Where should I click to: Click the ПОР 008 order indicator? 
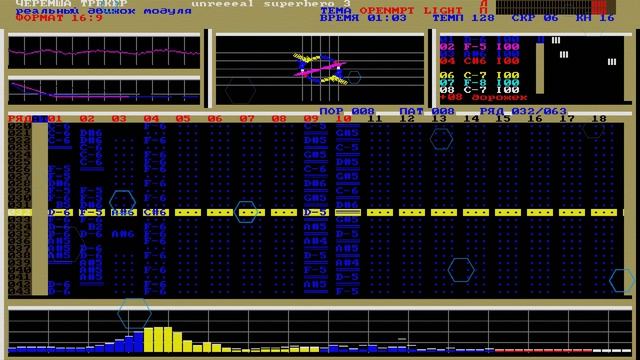click(347, 111)
